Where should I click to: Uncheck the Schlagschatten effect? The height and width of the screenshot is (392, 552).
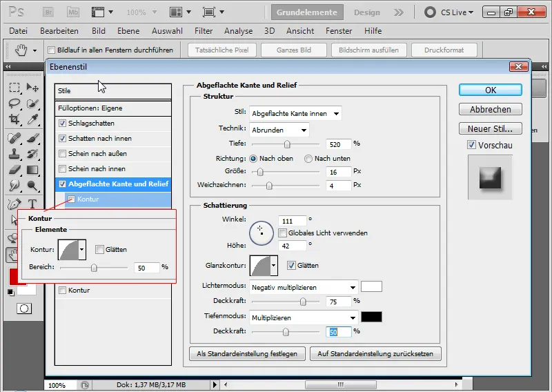click(x=62, y=124)
